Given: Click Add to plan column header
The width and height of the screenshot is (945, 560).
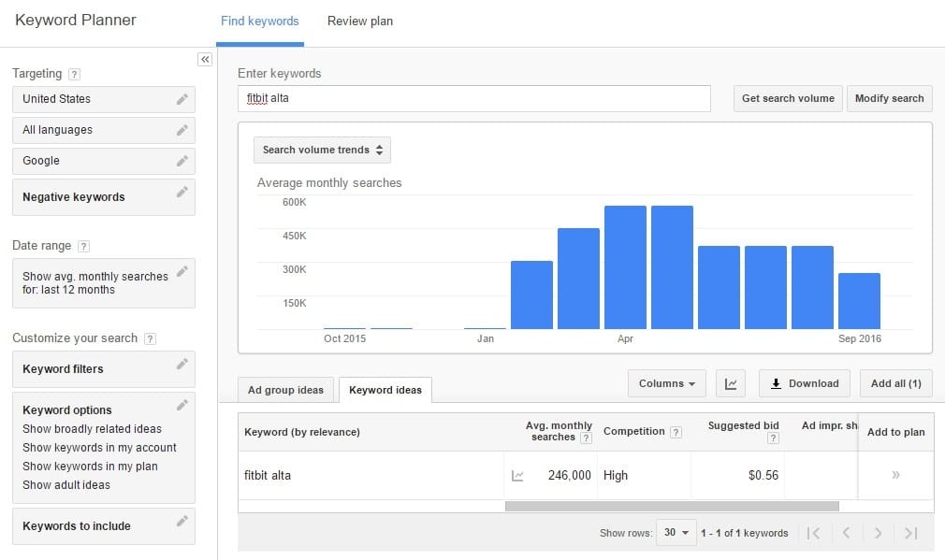Looking at the screenshot, I should pyautogui.click(x=896, y=432).
